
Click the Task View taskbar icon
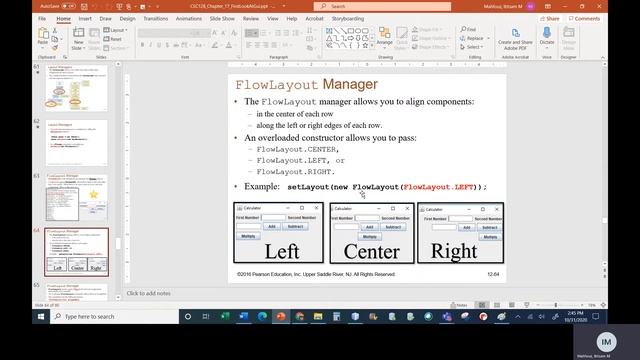206,316
